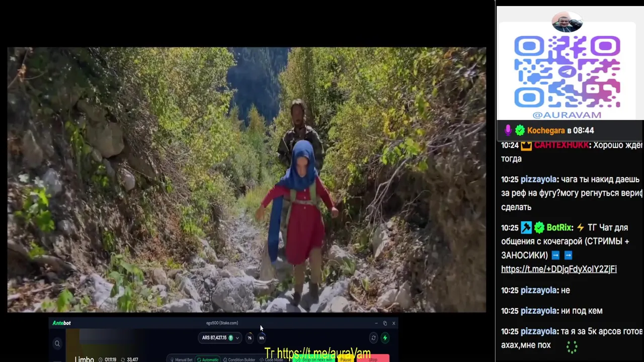Close the Antebot window
Screen dimensions: 644x362
tap(393, 323)
